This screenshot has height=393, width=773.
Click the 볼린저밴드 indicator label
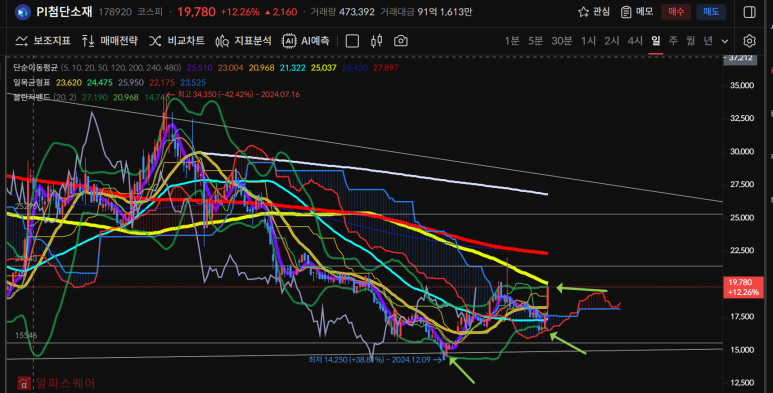click(32, 97)
